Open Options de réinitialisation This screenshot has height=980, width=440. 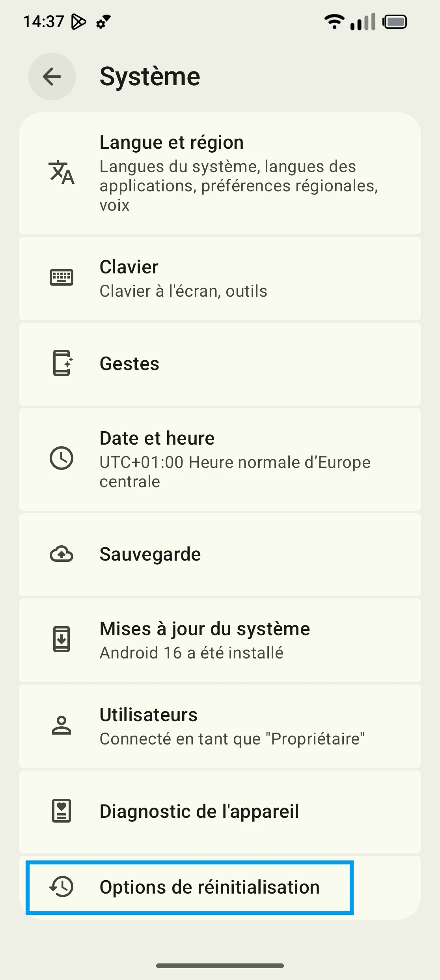[209, 887]
